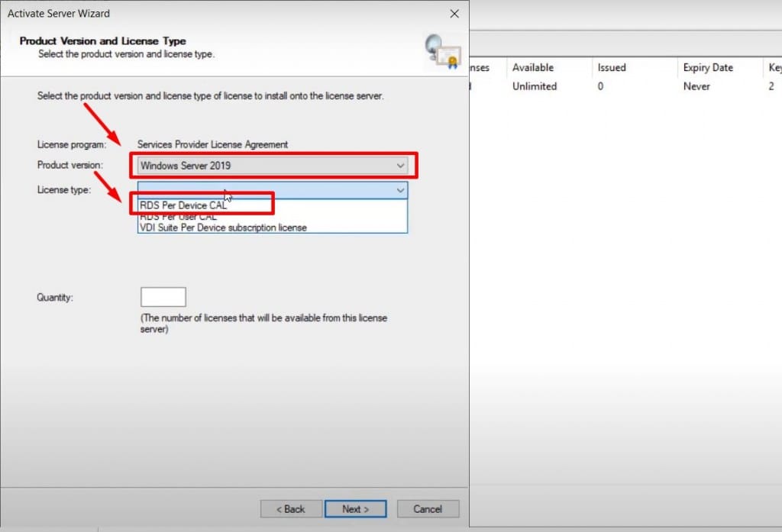782x532 pixels.
Task: Click the Back button
Action: point(291,508)
